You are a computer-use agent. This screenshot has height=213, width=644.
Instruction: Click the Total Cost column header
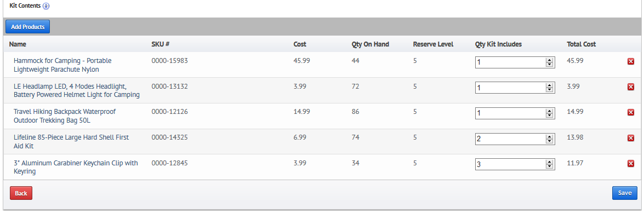pos(581,44)
